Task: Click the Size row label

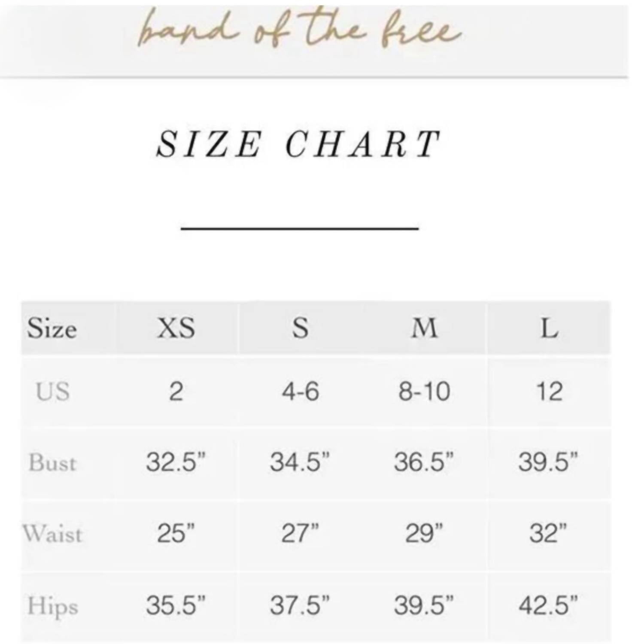Action: 52,329
